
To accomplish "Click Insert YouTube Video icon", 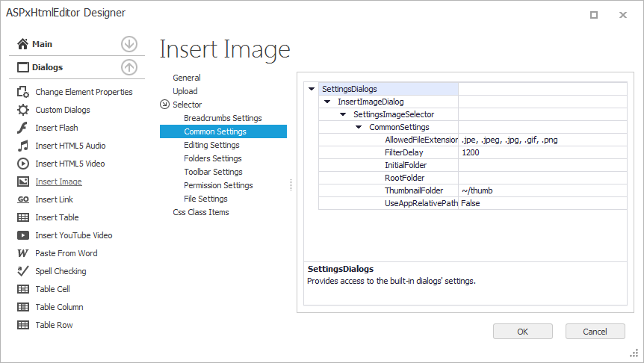I will pyautogui.click(x=23, y=235).
